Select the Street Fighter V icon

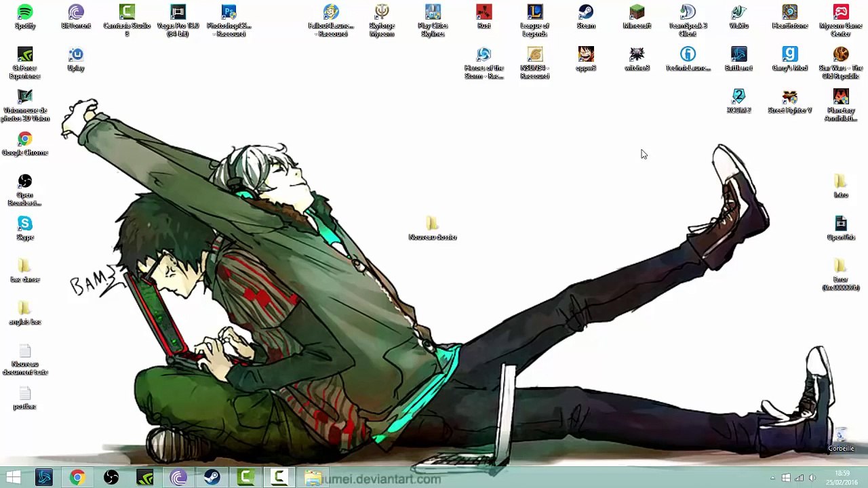[x=790, y=102]
